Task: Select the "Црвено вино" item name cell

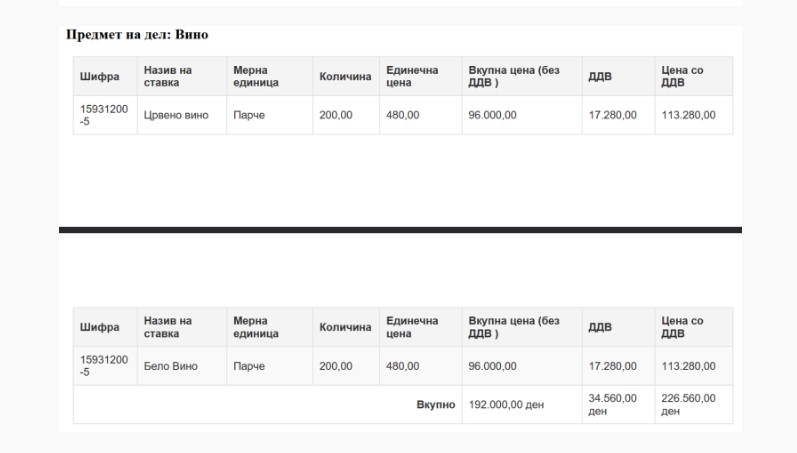Action: [176, 115]
